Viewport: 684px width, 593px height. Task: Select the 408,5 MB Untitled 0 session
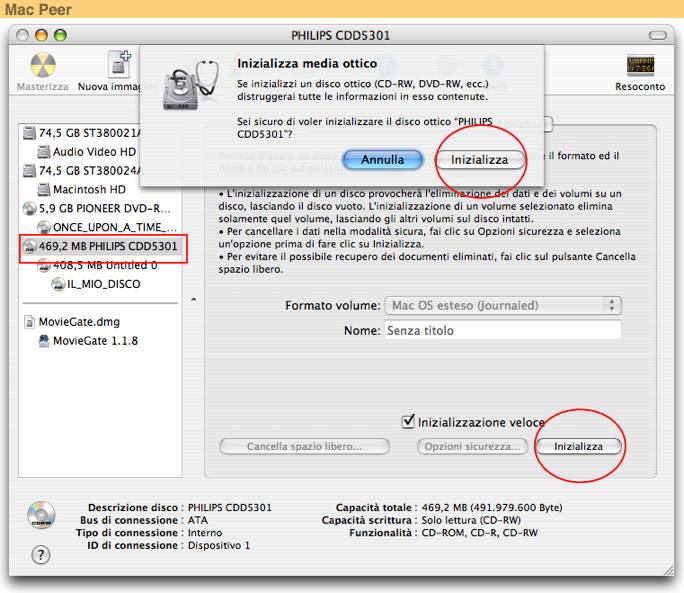[98, 265]
